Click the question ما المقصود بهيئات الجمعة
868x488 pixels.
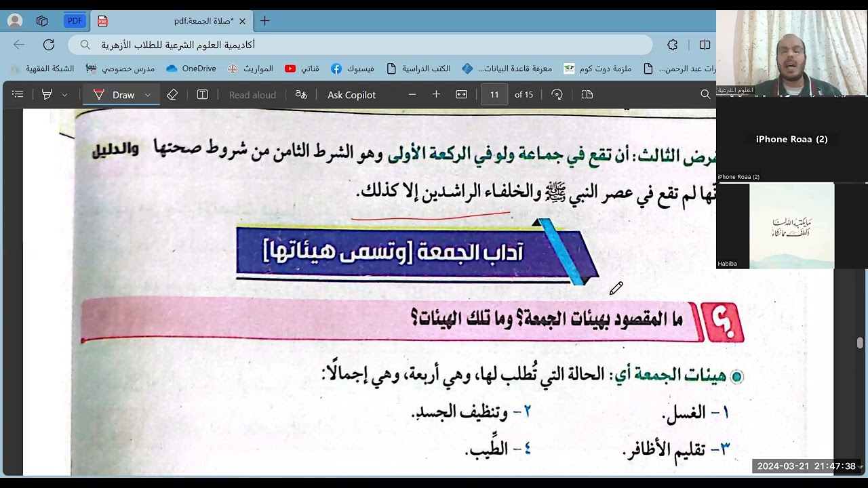[547, 318]
